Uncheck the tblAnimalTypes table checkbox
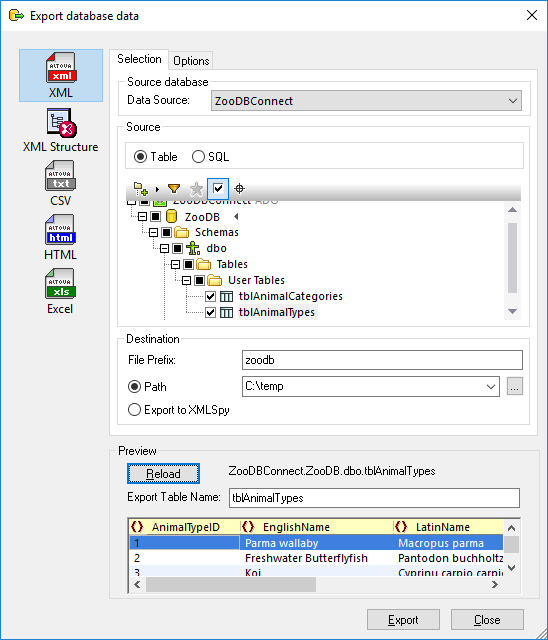Viewport: 548px width, 640px height. click(210, 313)
